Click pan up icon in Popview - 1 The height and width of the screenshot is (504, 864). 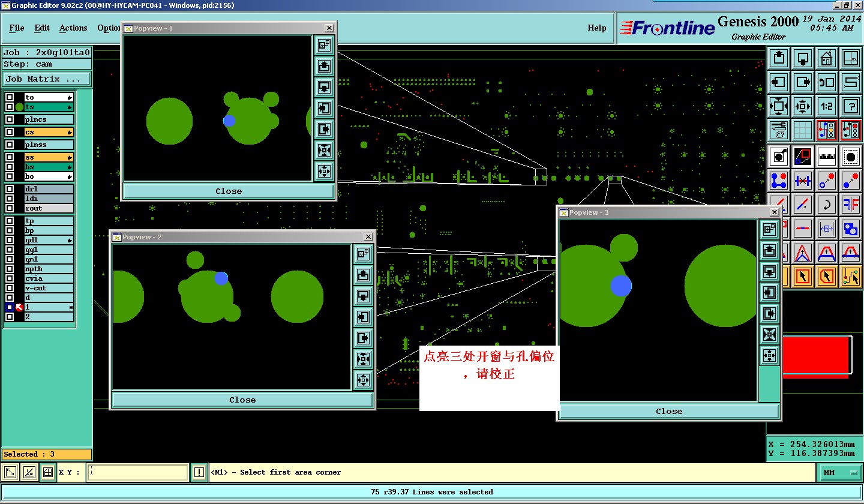(x=324, y=66)
